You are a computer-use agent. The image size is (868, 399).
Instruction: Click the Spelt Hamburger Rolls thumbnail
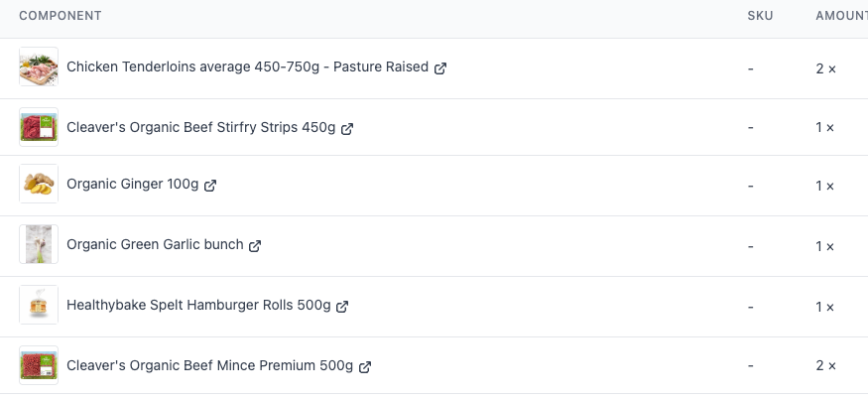click(39, 305)
